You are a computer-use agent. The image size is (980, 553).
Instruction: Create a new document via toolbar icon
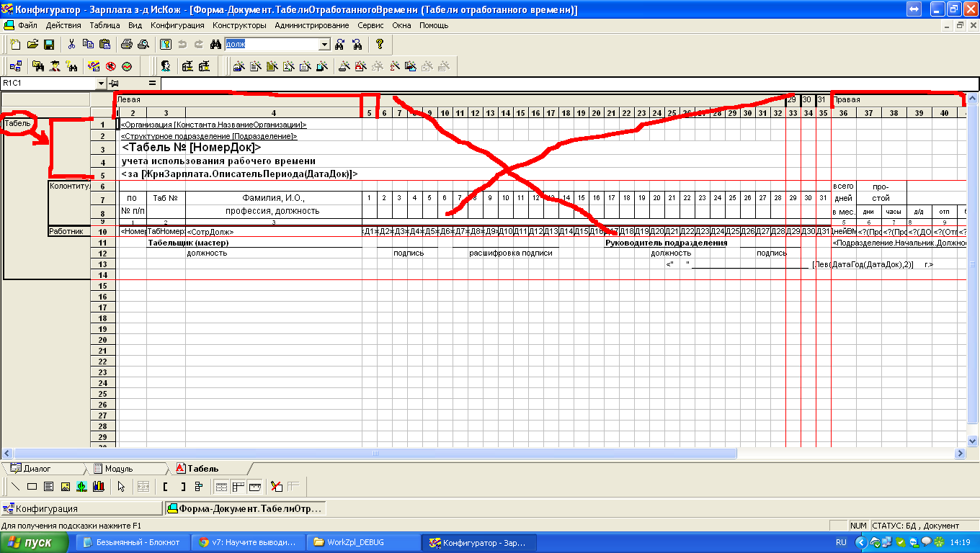(16, 44)
